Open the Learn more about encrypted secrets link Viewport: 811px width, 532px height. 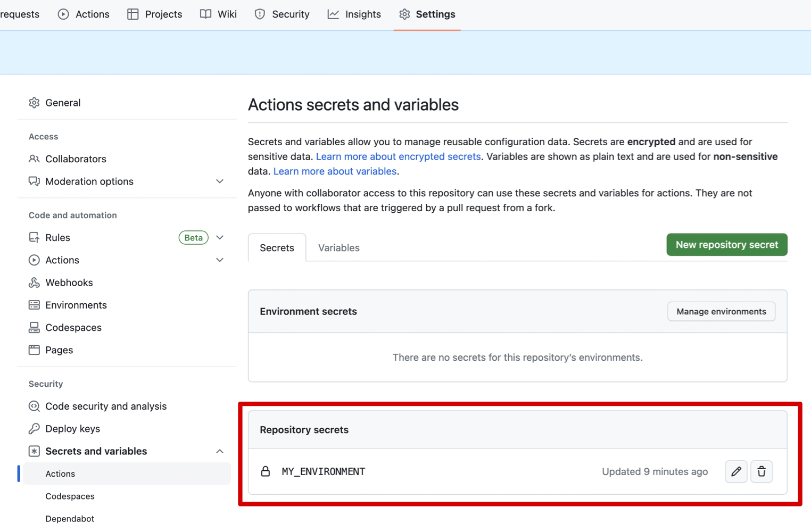[398, 156]
